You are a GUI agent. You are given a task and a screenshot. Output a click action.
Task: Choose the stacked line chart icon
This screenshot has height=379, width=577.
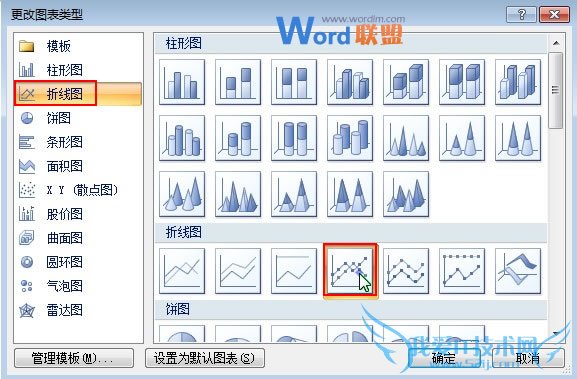238,271
